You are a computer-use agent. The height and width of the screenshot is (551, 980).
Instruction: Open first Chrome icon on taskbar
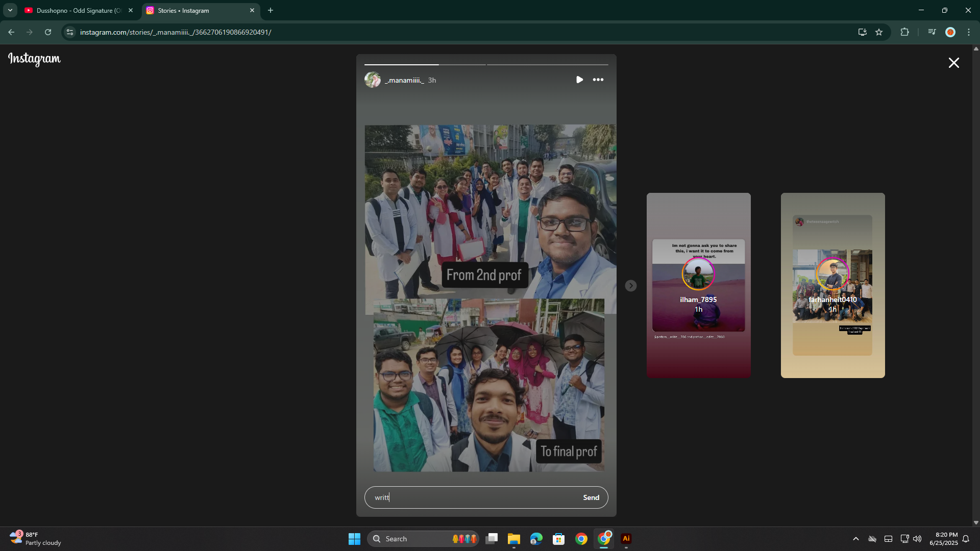(x=581, y=539)
